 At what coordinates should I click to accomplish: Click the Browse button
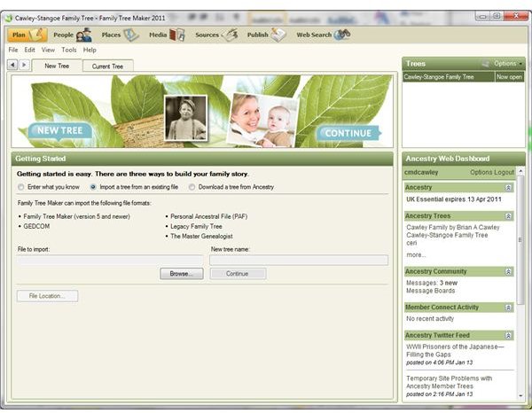[182, 274]
